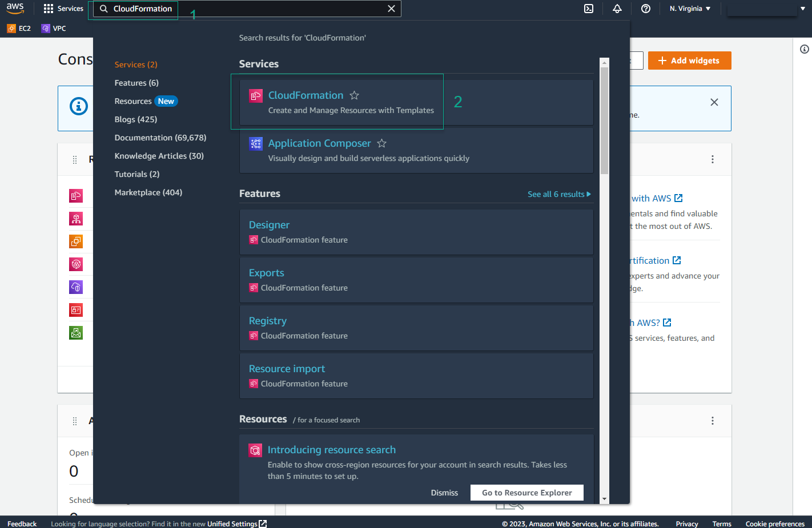Screen dimensions: 812x528
Task: Open the notifications bell
Action: [x=617, y=9]
